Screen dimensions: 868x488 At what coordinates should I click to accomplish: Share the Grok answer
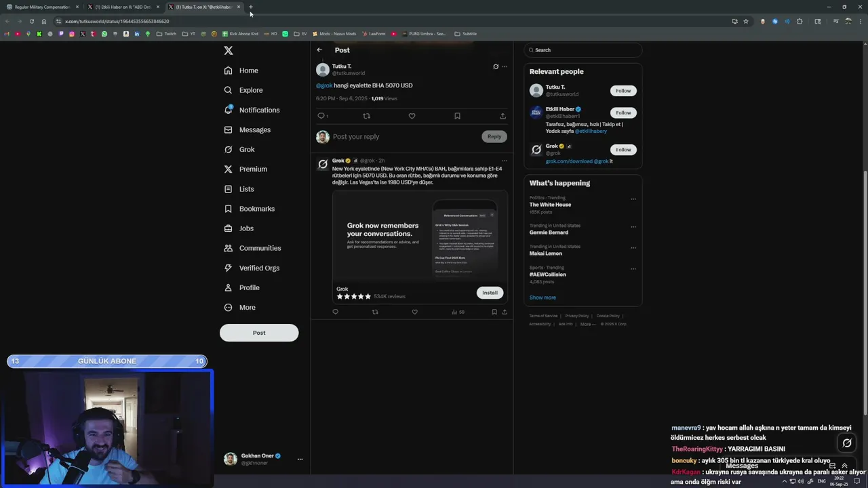click(x=505, y=312)
